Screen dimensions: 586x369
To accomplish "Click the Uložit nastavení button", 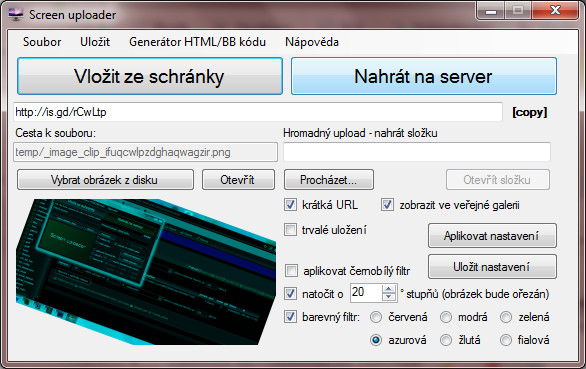I will click(492, 267).
